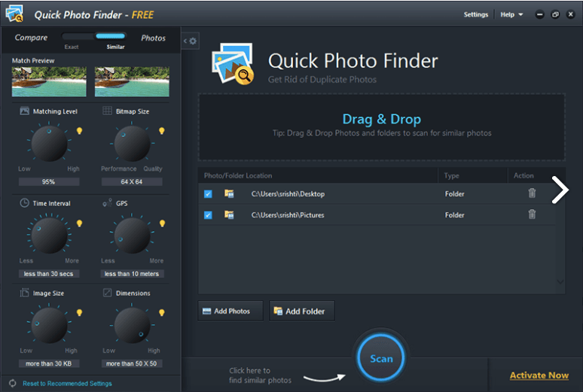Select the C:\Users\srishti\Desktop path
This screenshot has height=392, width=583.
(288, 194)
